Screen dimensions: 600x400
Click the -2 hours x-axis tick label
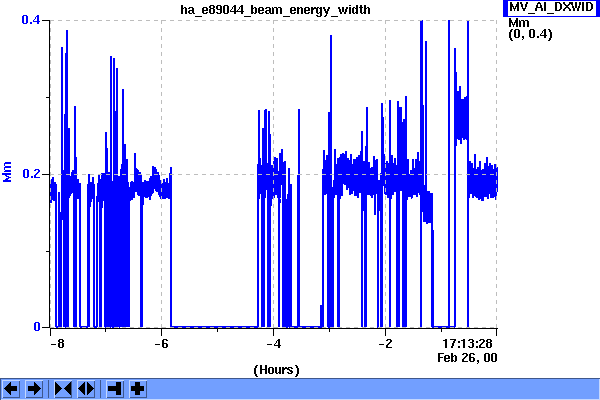point(385,344)
